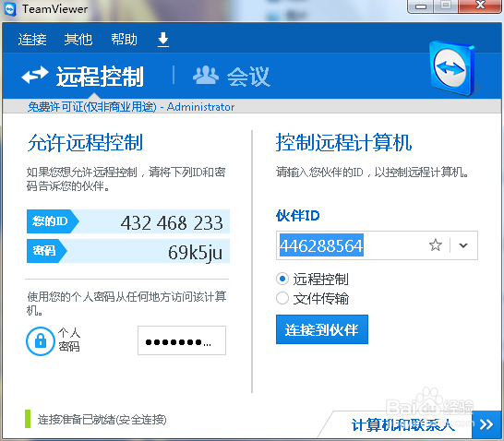This screenshot has width=504, height=441.
Task: Open 计算机和联系人 panel
Action: pos(403,425)
